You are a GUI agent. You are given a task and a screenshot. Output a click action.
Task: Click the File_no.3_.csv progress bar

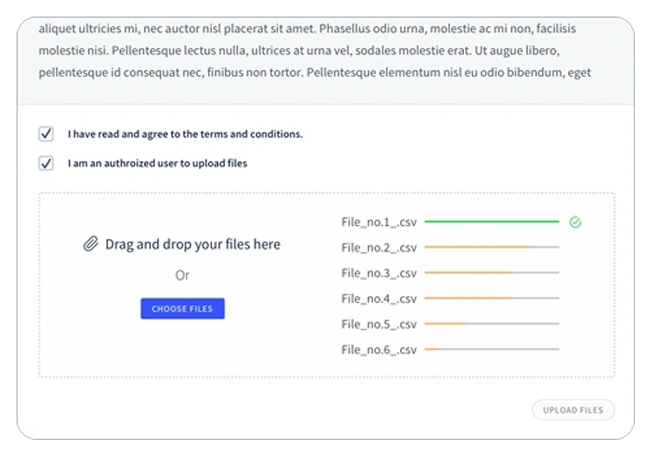(x=492, y=273)
